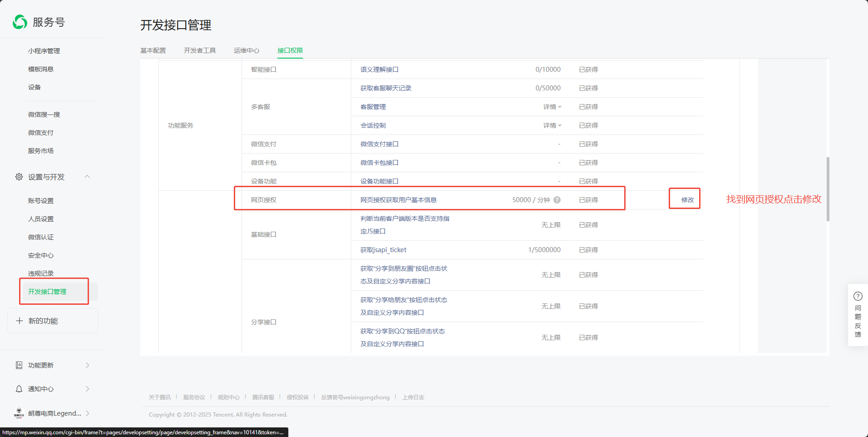
Task: Expand 会话控制 详情 dropdown
Action: click(x=552, y=125)
